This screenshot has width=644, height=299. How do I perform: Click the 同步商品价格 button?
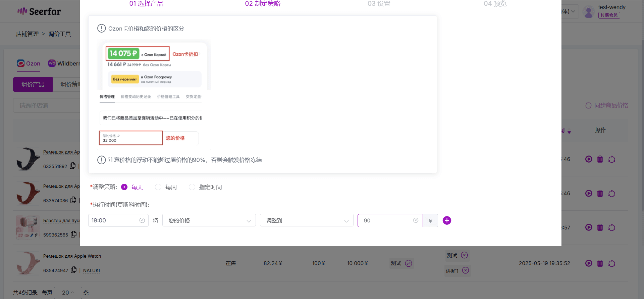tap(607, 105)
